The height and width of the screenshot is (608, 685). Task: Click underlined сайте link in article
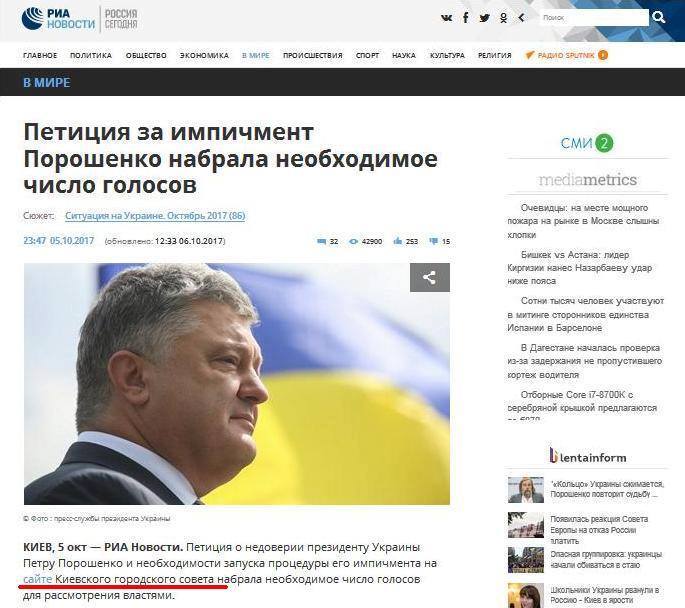pyautogui.click(x=38, y=579)
